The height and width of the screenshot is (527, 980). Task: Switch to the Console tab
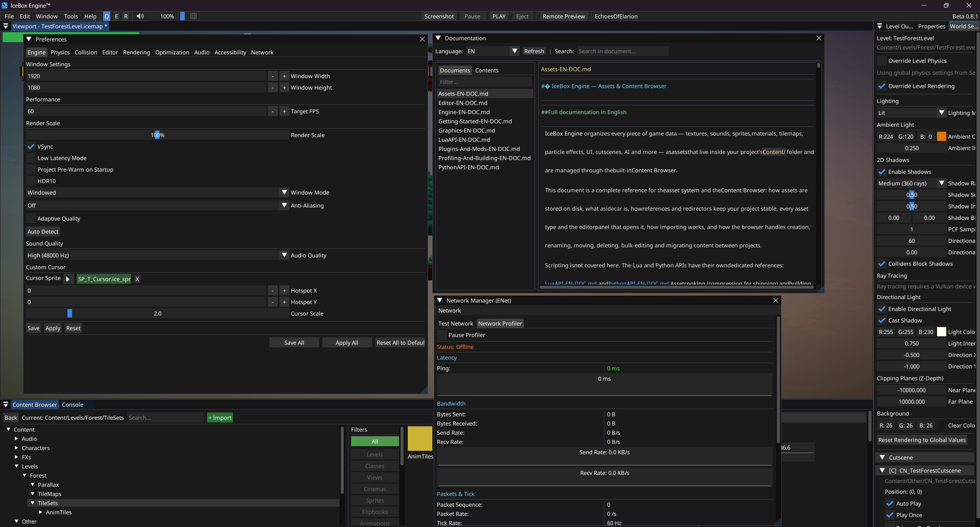(72, 405)
